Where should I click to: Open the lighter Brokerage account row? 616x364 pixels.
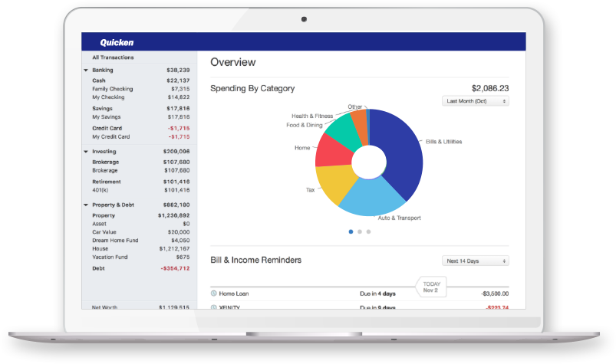tap(140, 170)
